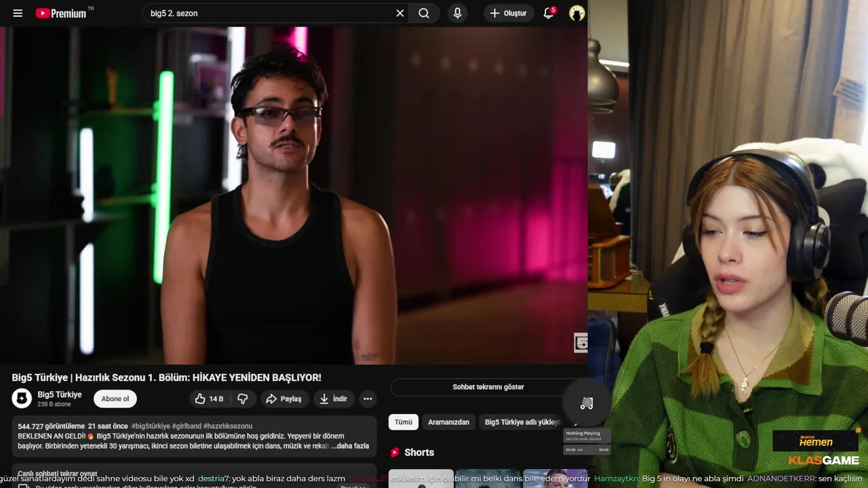Viewport: 868px width, 488px height.
Task: Open the Oluştur create menu
Action: (x=509, y=13)
